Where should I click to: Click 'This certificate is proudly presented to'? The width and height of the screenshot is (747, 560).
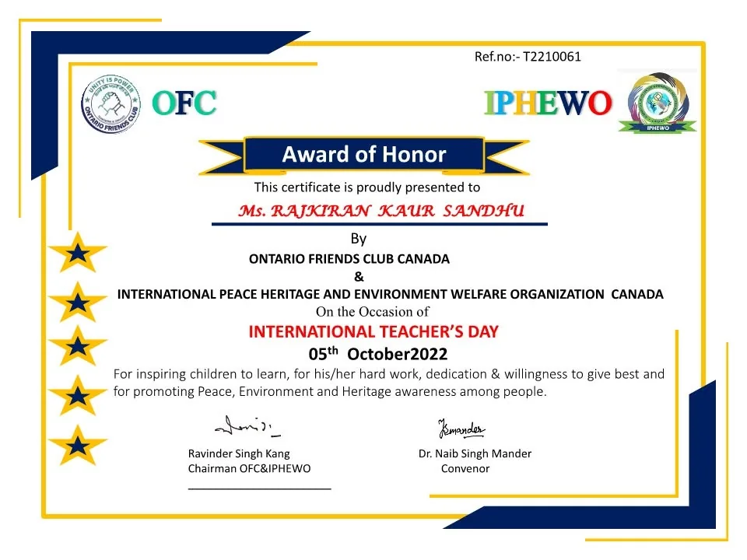click(x=366, y=187)
